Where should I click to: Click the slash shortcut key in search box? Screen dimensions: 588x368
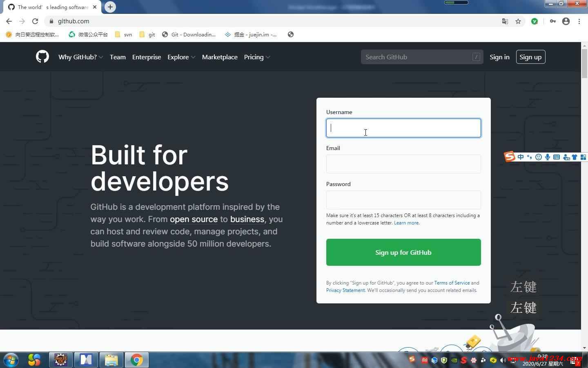coord(476,57)
